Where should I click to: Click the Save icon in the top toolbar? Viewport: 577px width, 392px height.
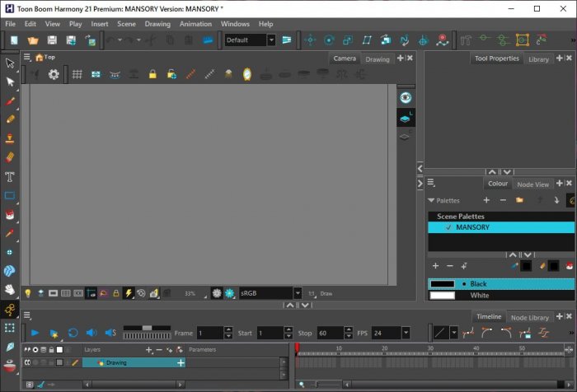[52, 40]
